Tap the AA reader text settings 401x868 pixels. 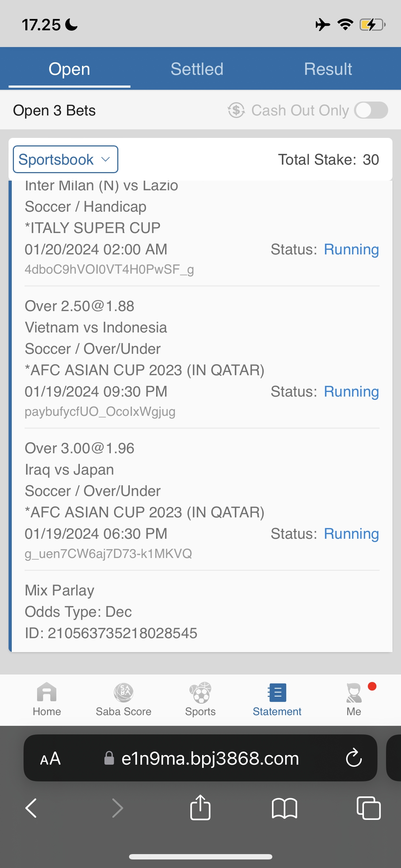50,758
